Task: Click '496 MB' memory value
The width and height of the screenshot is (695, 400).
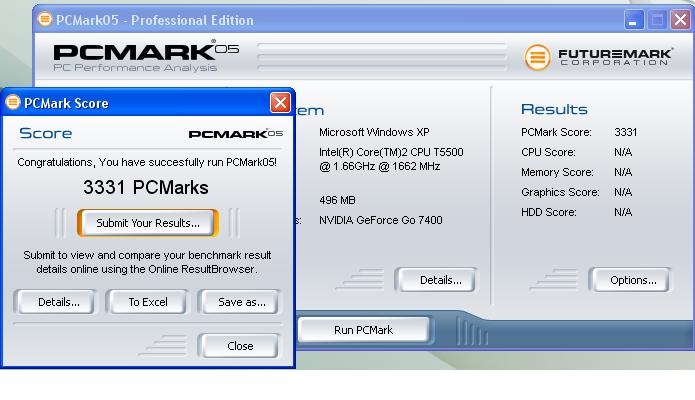Action: 337,200
